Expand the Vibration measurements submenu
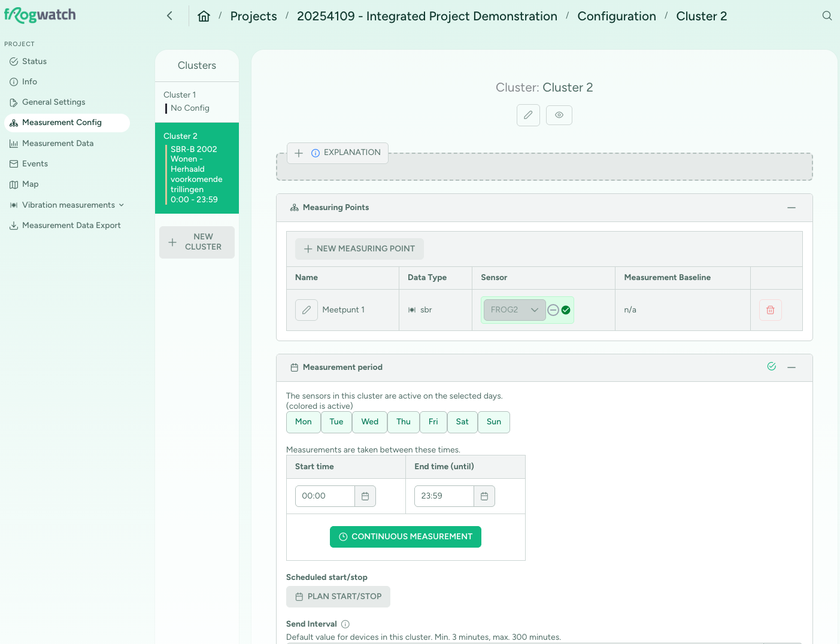840x644 pixels. 67,205
